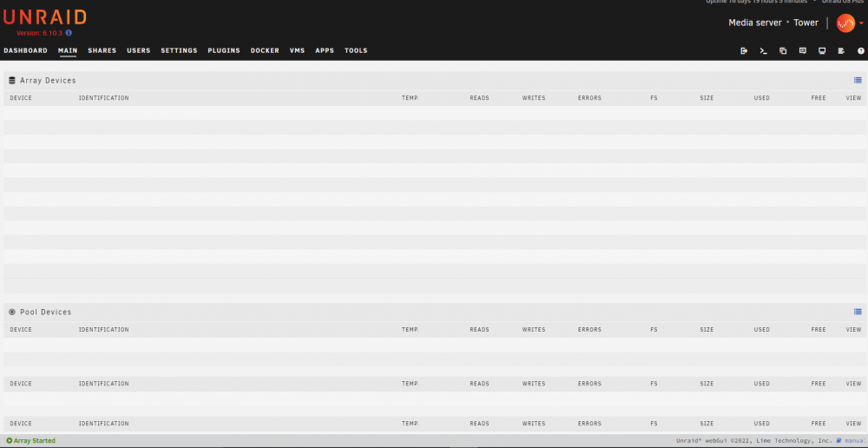
Task: Click the Pool Devices section title
Action: click(46, 313)
